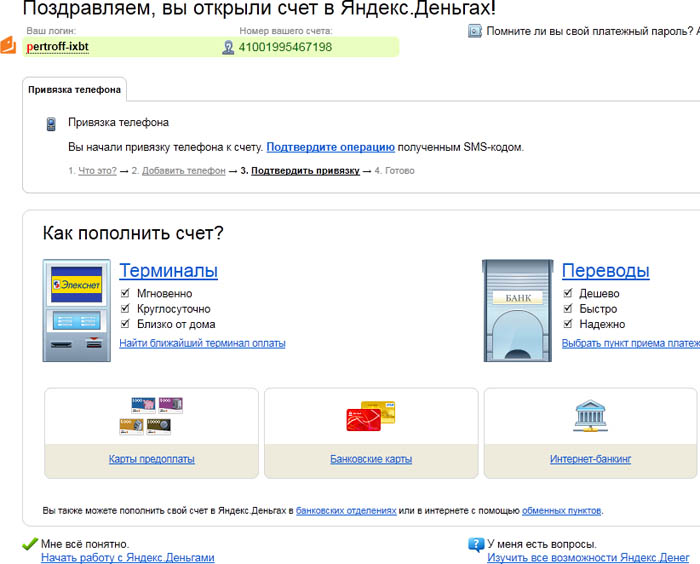
Task: Click the payment password safe icon
Action: point(475,31)
